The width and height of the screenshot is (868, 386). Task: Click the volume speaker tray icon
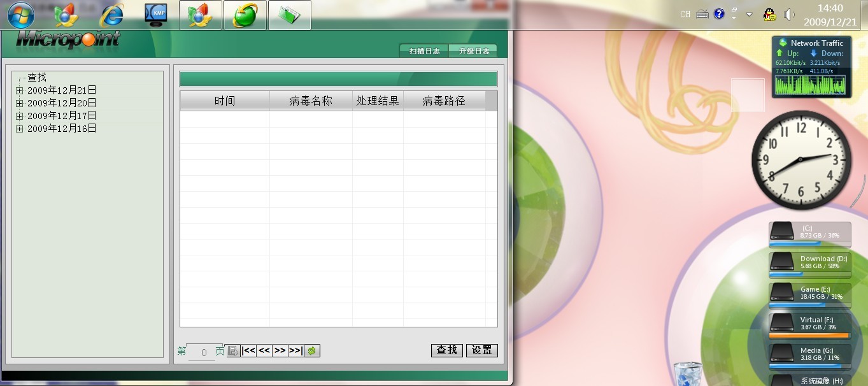pyautogui.click(x=789, y=14)
